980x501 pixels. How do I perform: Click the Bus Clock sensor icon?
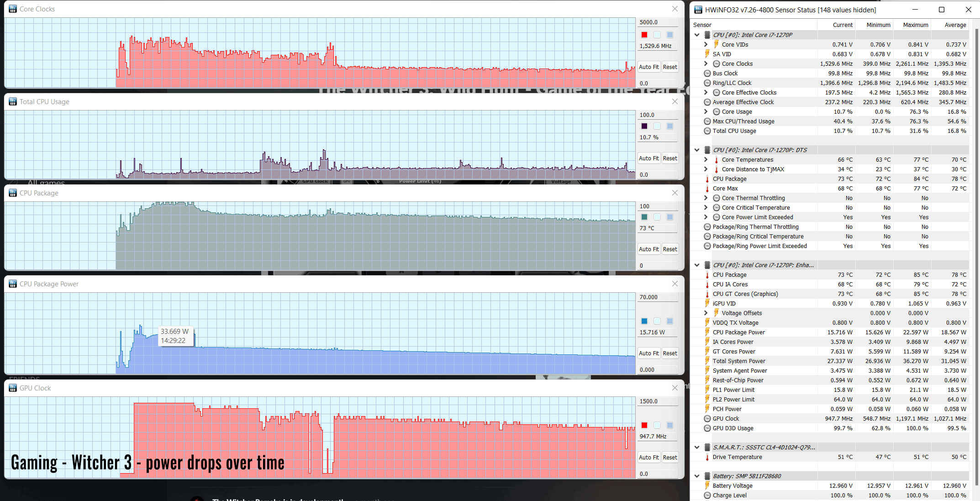click(x=707, y=73)
